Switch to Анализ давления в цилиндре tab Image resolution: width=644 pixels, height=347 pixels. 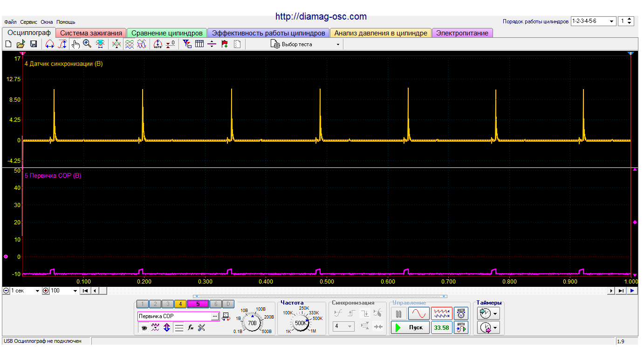381,33
